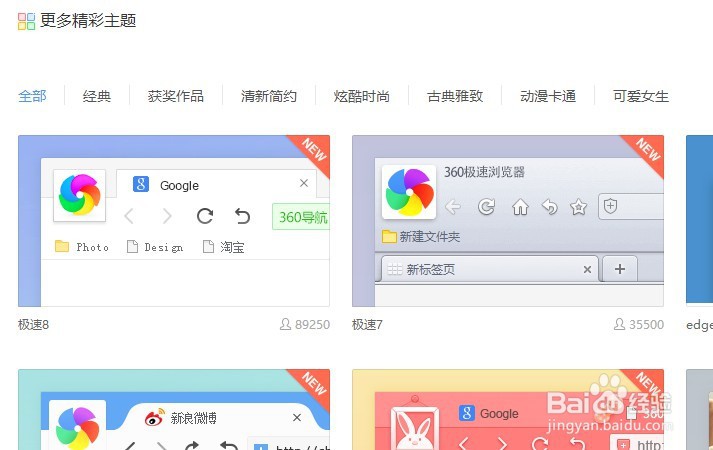Click the 淘宝 bookmark in 极速8 preview
Screen dimensions: 713x450
(224, 247)
